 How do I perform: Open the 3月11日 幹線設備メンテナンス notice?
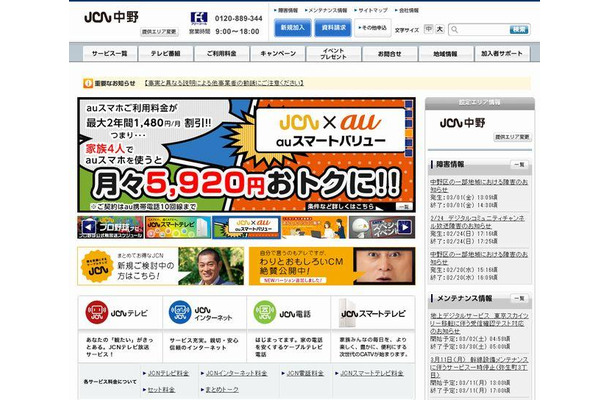coord(479,367)
